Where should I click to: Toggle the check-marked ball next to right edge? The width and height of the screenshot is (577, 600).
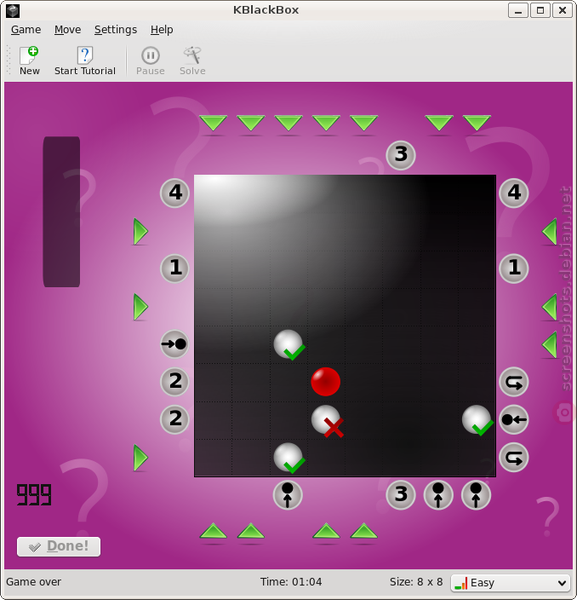click(x=477, y=420)
